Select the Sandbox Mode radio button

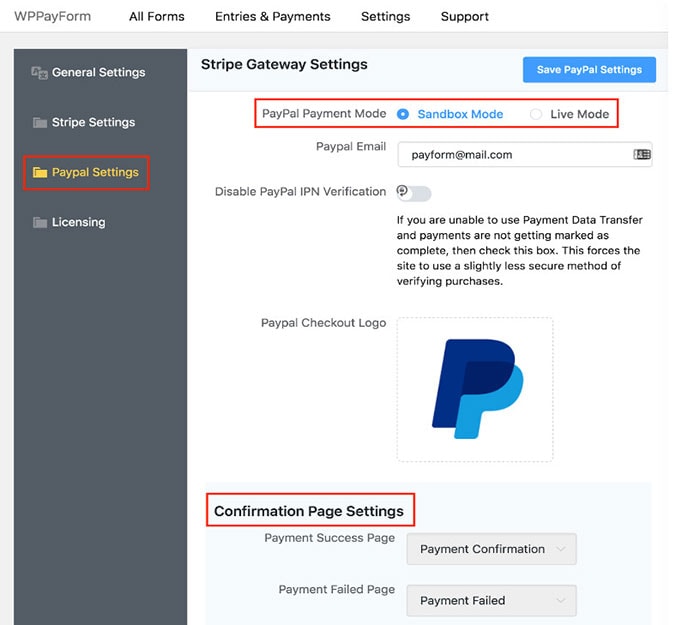tap(403, 114)
